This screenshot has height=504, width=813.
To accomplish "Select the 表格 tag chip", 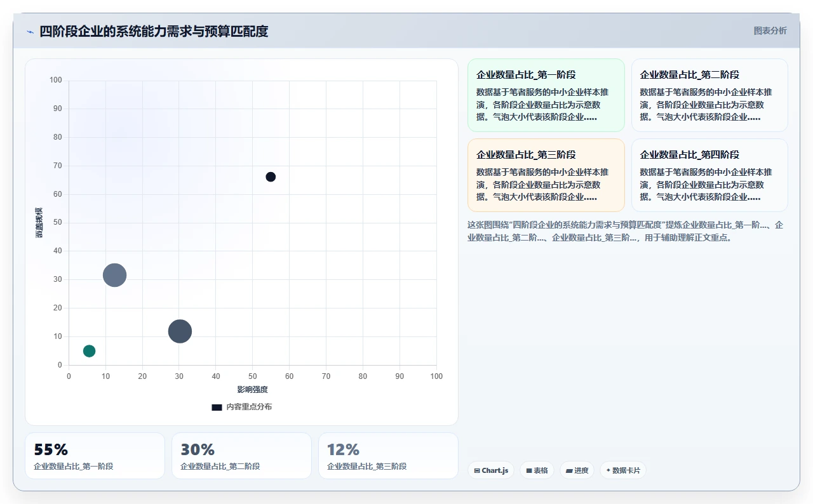I will coord(537,470).
